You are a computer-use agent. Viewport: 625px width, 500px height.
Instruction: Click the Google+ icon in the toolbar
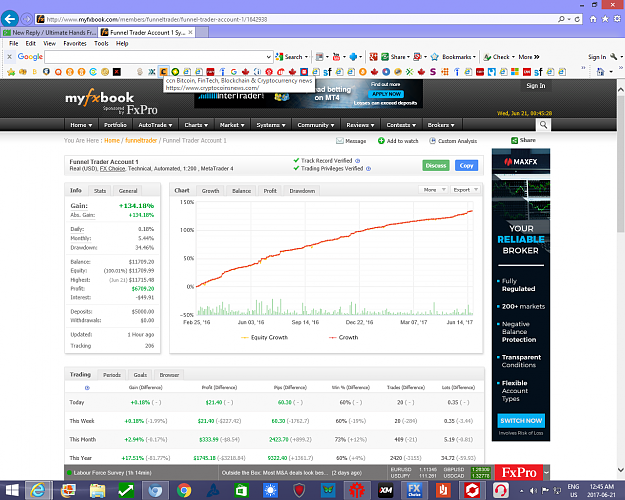373,57
